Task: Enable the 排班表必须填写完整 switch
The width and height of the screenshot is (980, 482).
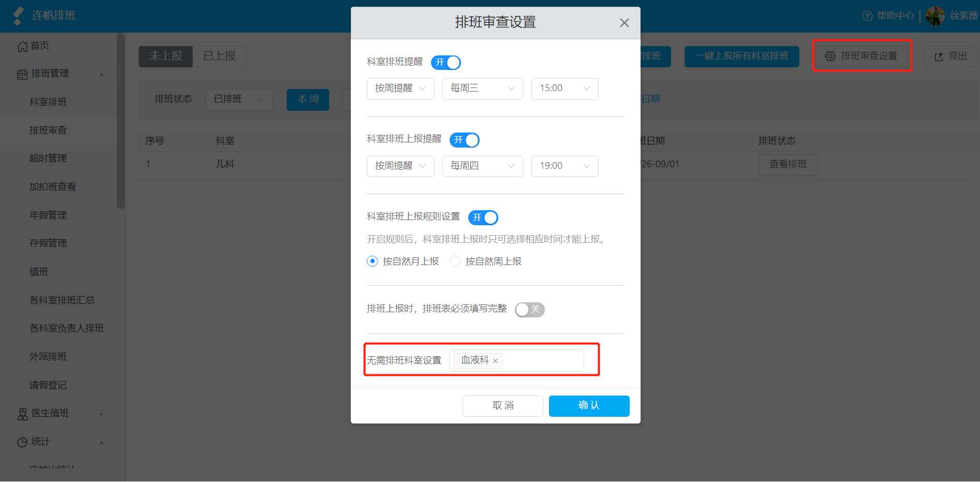Action: [x=530, y=310]
